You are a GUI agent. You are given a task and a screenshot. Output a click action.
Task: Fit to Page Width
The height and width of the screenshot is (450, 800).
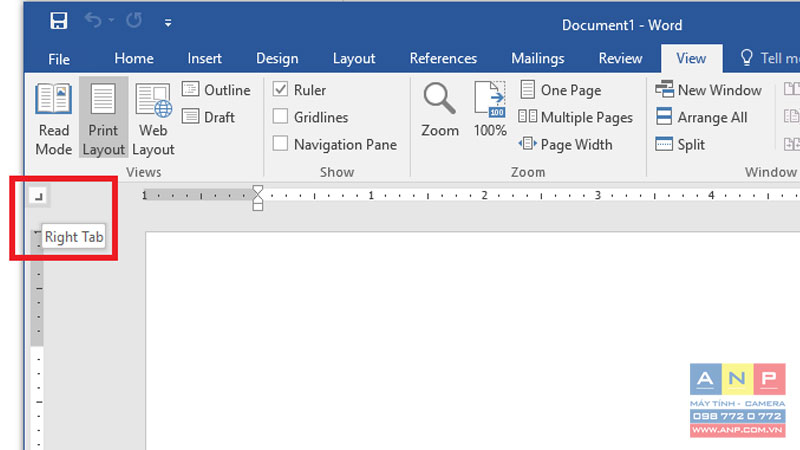pyautogui.click(x=565, y=144)
